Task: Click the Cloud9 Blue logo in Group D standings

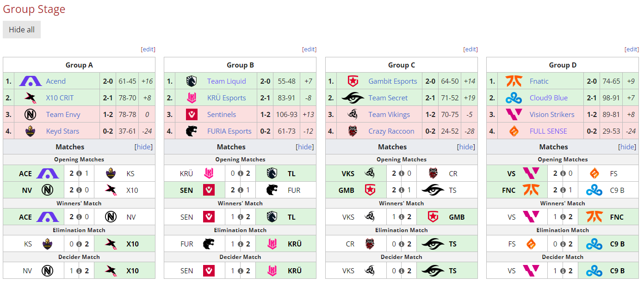Action: pos(514,98)
